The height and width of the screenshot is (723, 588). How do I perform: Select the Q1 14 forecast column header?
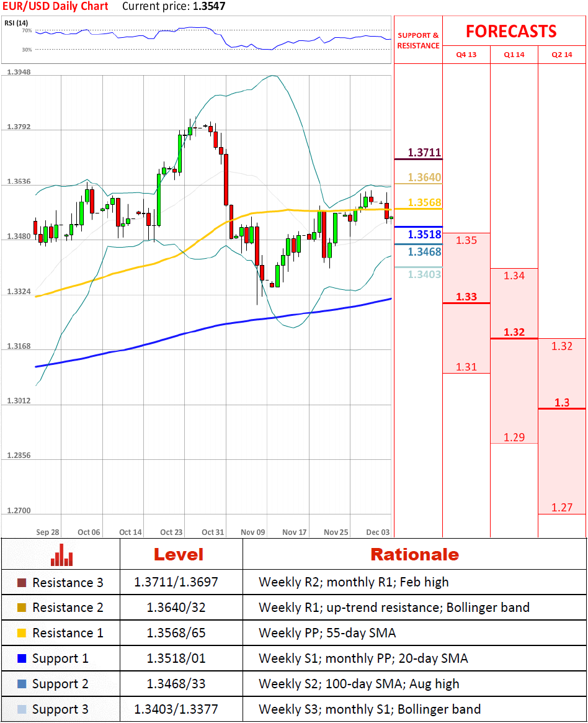click(x=514, y=55)
